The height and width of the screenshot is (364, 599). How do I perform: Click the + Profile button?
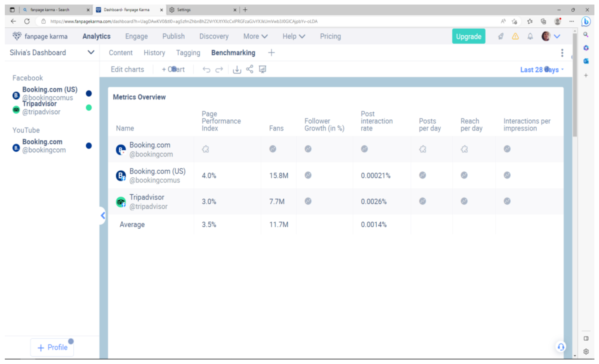[x=52, y=347]
